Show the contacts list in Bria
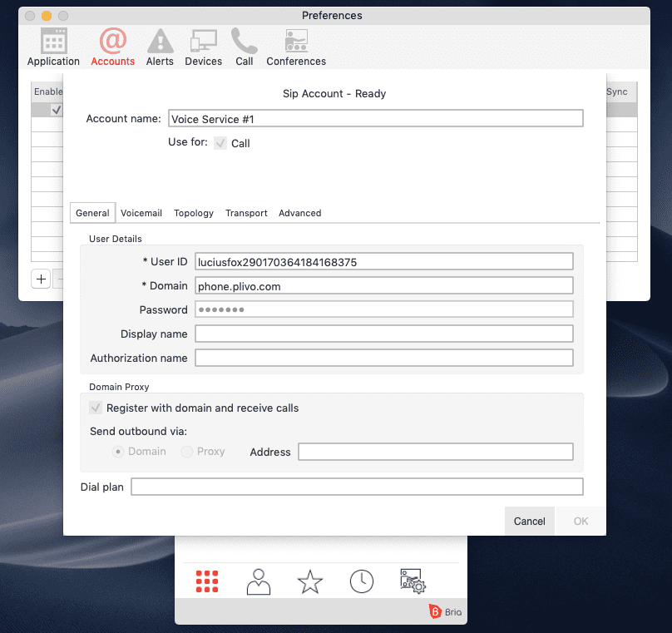Image resolution: width=672 pixels, height=633 pixels. coord(259,581)
